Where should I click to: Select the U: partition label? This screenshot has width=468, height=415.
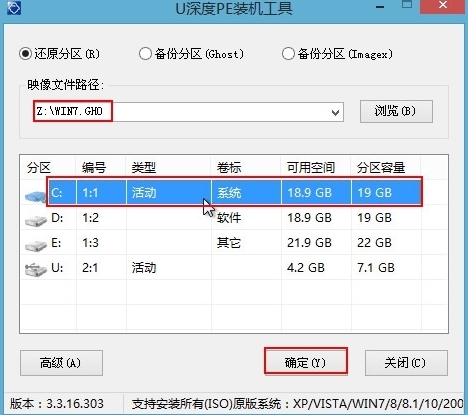(x=57, y=268)
